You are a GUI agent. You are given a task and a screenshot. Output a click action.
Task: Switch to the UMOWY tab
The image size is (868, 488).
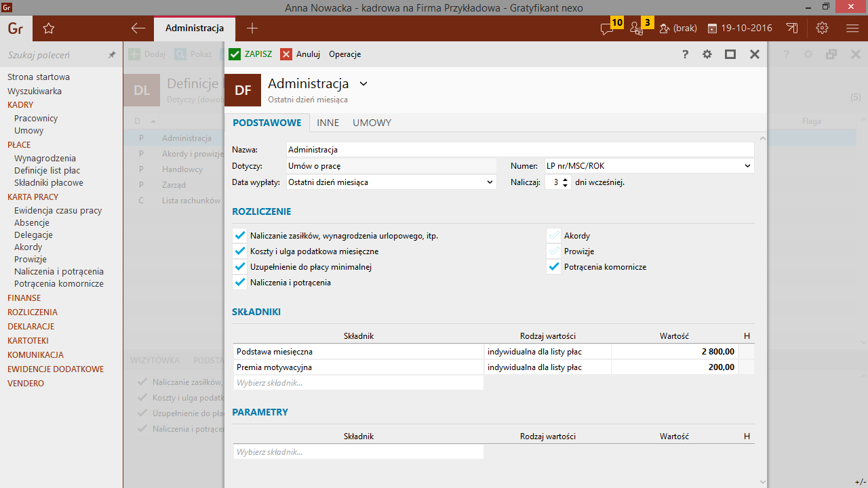coord(372,123)
